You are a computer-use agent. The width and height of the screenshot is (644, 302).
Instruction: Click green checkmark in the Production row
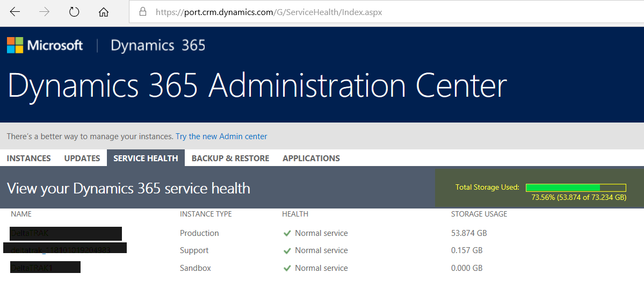pos(287,233)
